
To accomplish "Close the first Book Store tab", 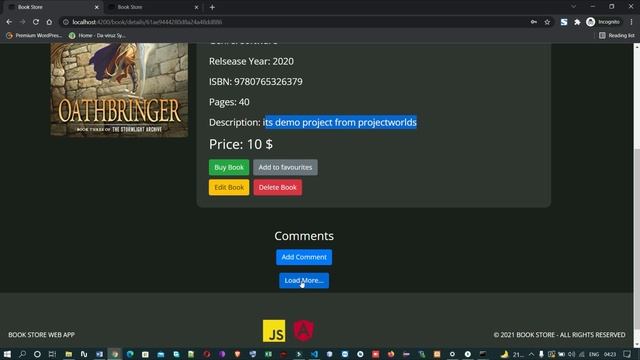I will pyautogui.click(x=97, y=7).
